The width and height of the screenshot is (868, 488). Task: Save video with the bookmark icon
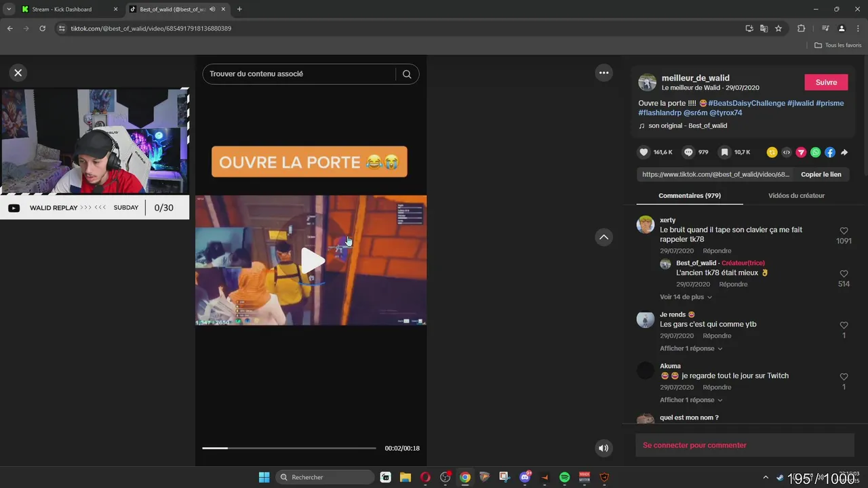tap(724, 152)
